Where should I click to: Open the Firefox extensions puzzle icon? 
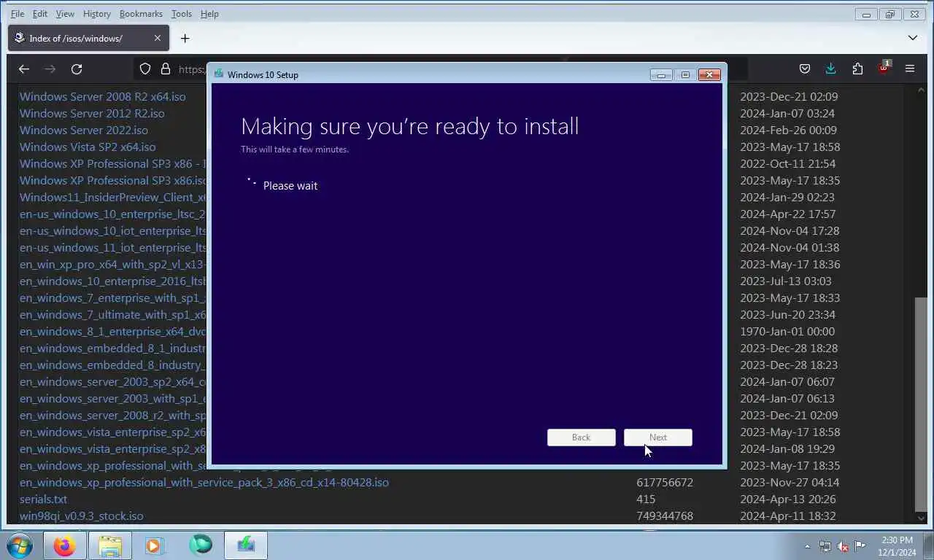tap(857, 69)
